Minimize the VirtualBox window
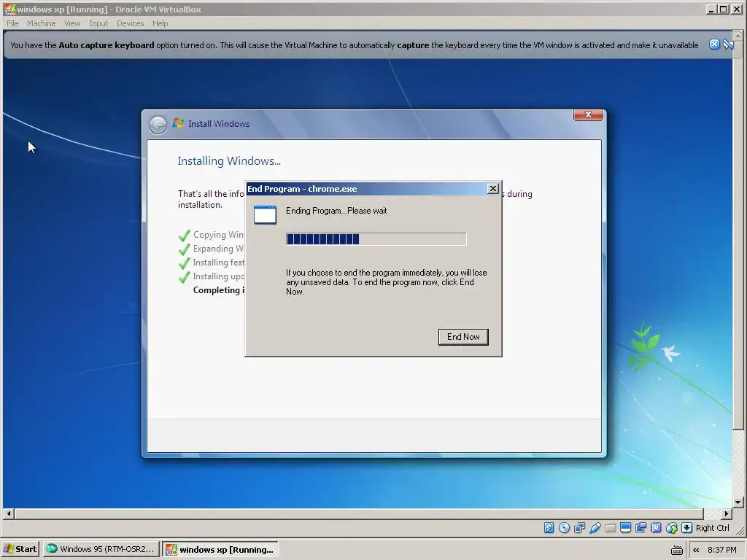Image resolution: width=747 pixels, height=560 pixels. 711,9
